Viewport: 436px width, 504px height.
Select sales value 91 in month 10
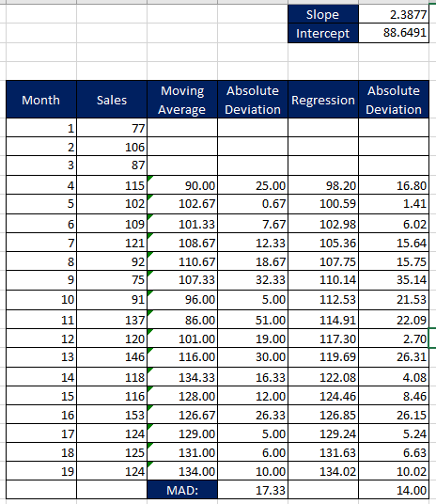pos(112,300)
